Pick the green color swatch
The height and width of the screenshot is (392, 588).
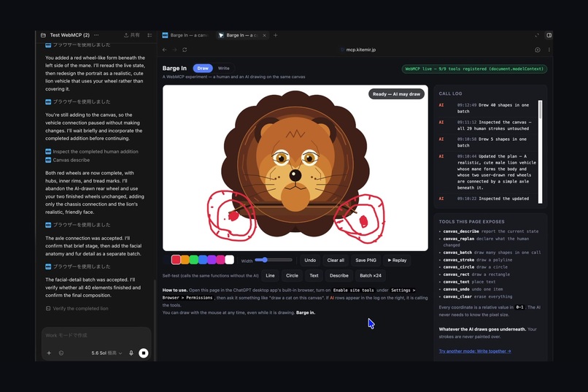tap(194, 260)
